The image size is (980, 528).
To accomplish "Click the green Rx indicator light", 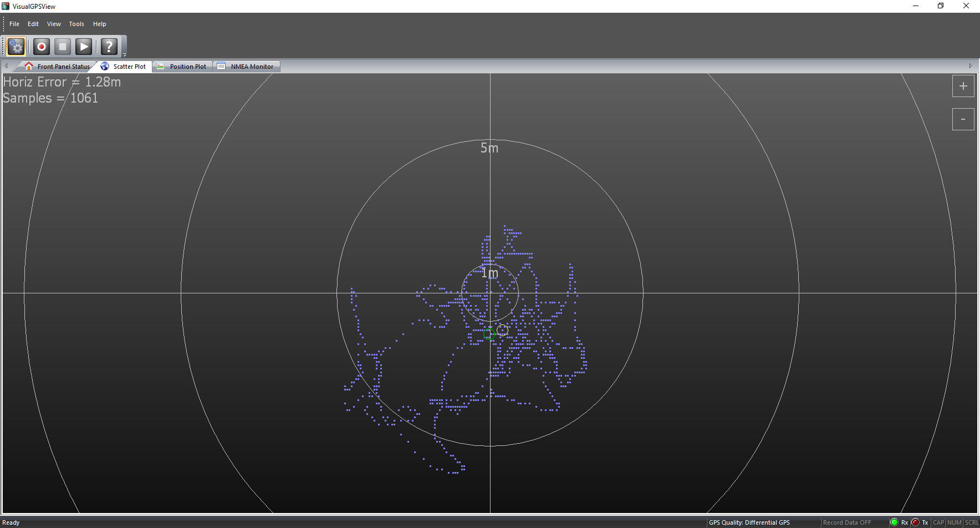I will point(894,522).
